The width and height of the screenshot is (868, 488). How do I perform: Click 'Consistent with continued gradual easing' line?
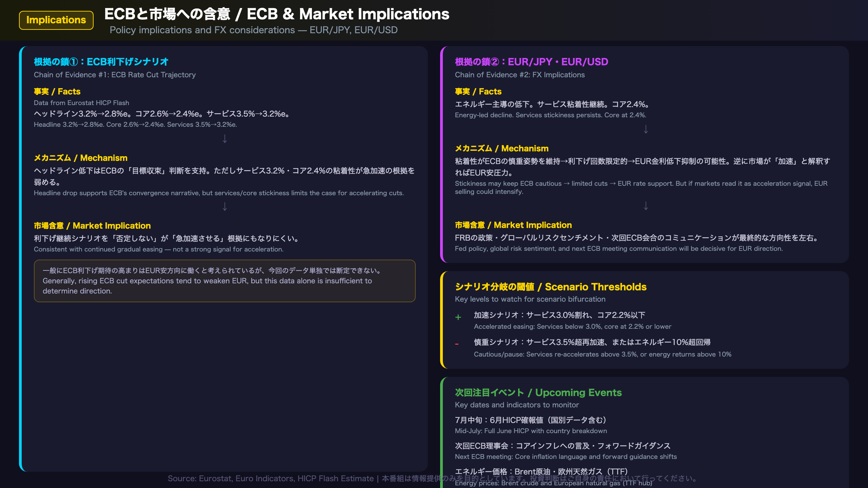(158, 249)
